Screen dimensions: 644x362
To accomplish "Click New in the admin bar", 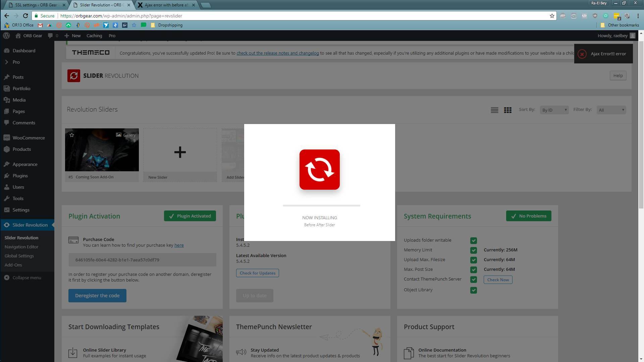I will 72,36.
